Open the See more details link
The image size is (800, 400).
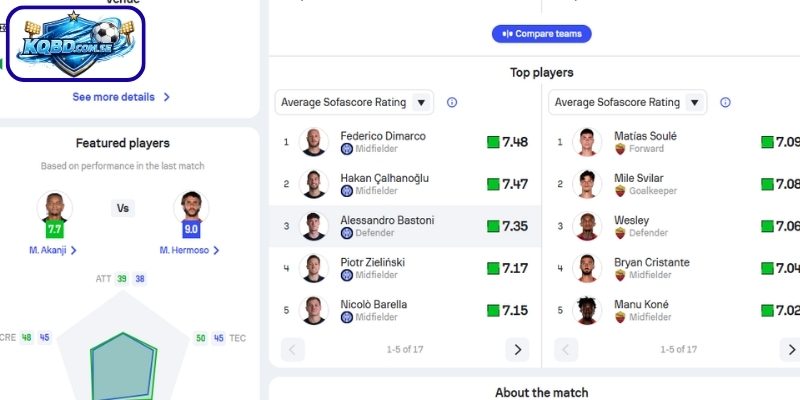121,97
